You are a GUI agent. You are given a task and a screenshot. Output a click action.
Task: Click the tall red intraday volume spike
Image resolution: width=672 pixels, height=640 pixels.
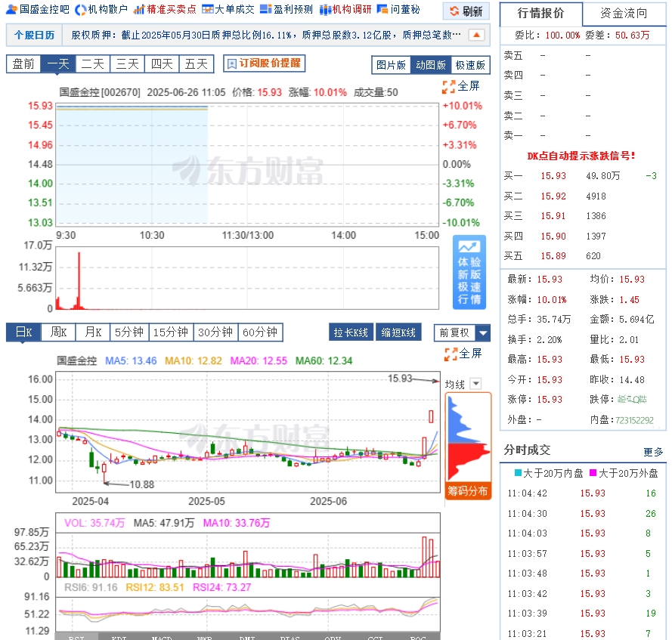point(79,280)
